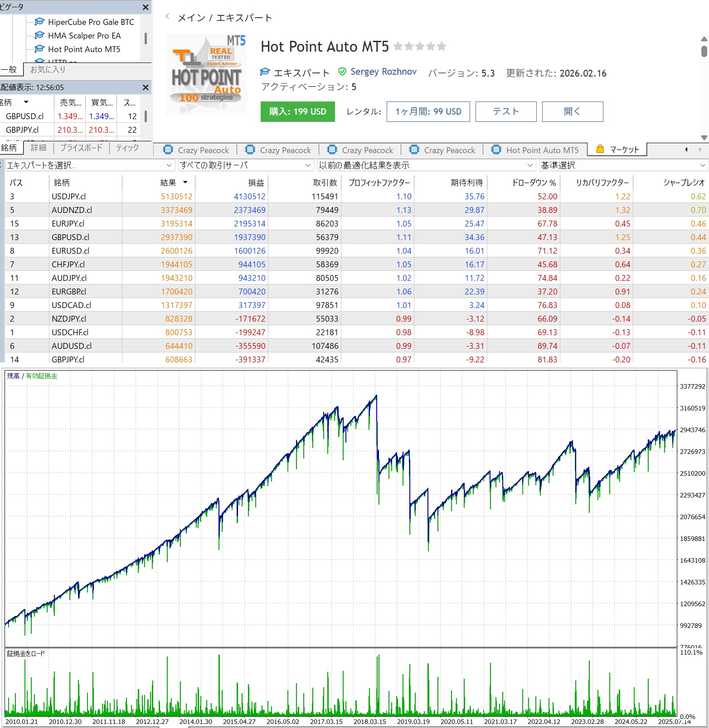Switch to the Hot Point Auto MT5 tester tab
Screen dimensions: 709x728
click(535, 150)
